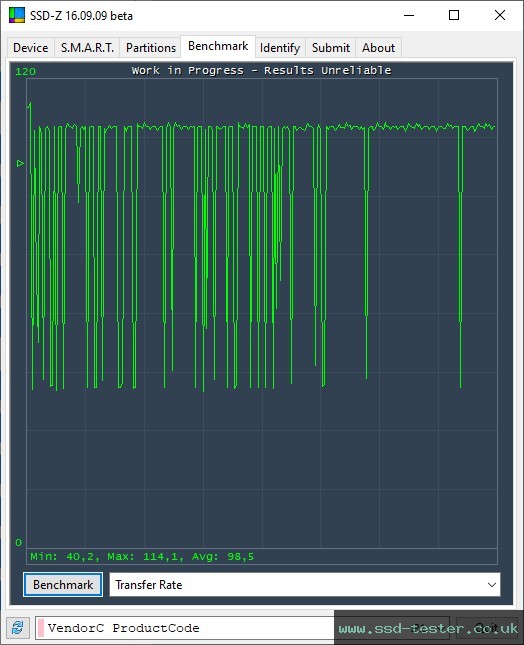This screenshot has height=645, width=524.
Task: Click the SSD-Z application icon in title bar
Action: 17,15
